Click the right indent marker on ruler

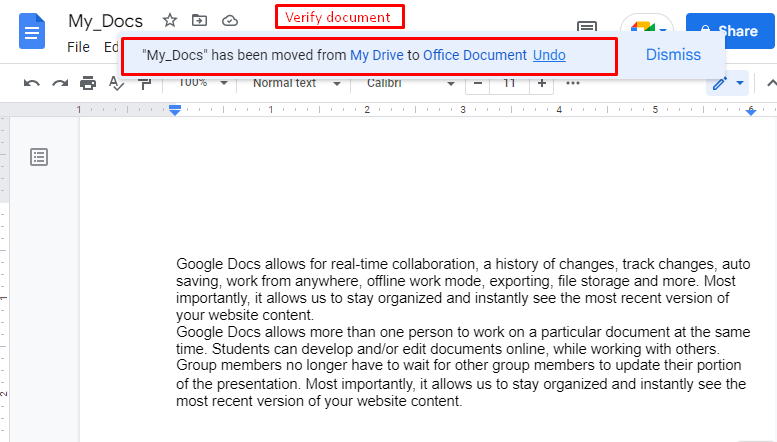(x=751, y=111)
